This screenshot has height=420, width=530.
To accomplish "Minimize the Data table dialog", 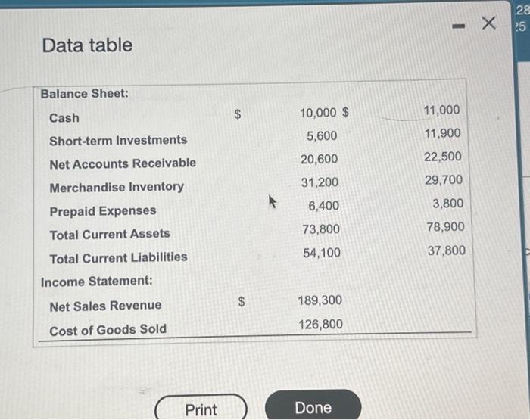I will pos(458,26).
